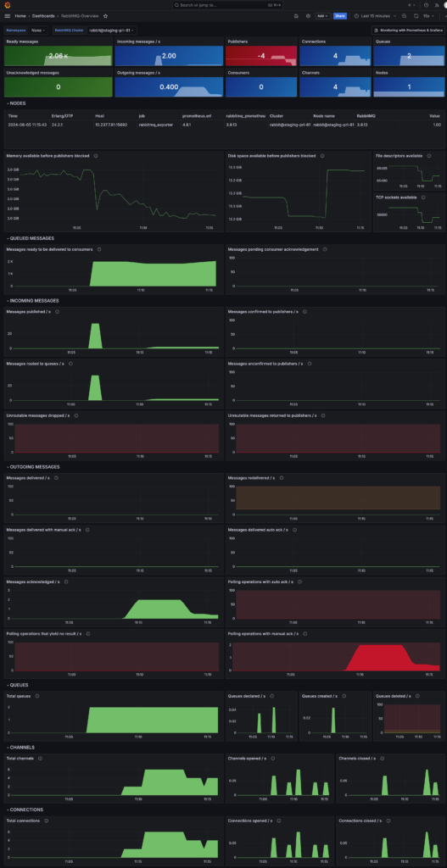This screenshot has height=868, width=447.
Task: Show info for Messages redelivered / s
Action: coord(282,478)
